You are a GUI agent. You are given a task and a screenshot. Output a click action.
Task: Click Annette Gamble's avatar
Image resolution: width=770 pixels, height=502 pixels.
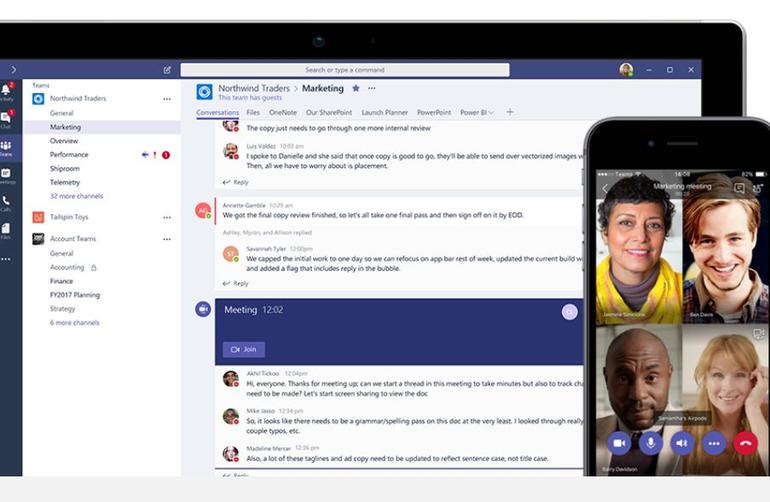click(x=203, y=211)
